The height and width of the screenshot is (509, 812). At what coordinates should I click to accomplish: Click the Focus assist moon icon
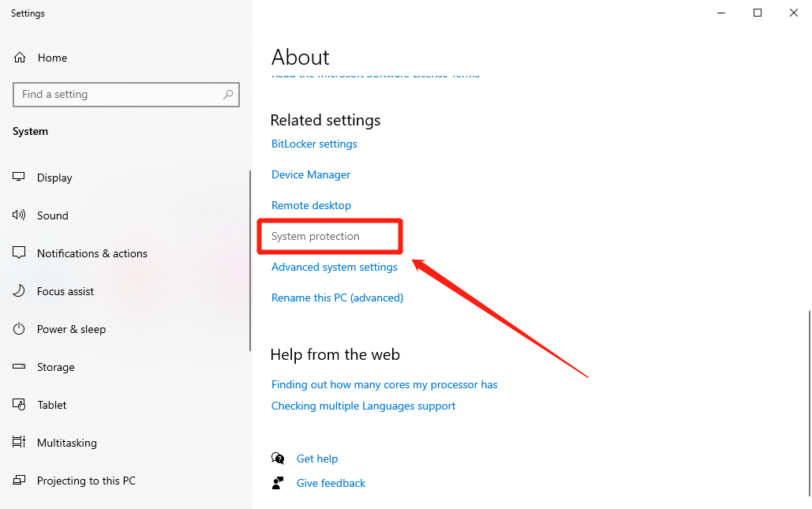[x=20, y=291]
